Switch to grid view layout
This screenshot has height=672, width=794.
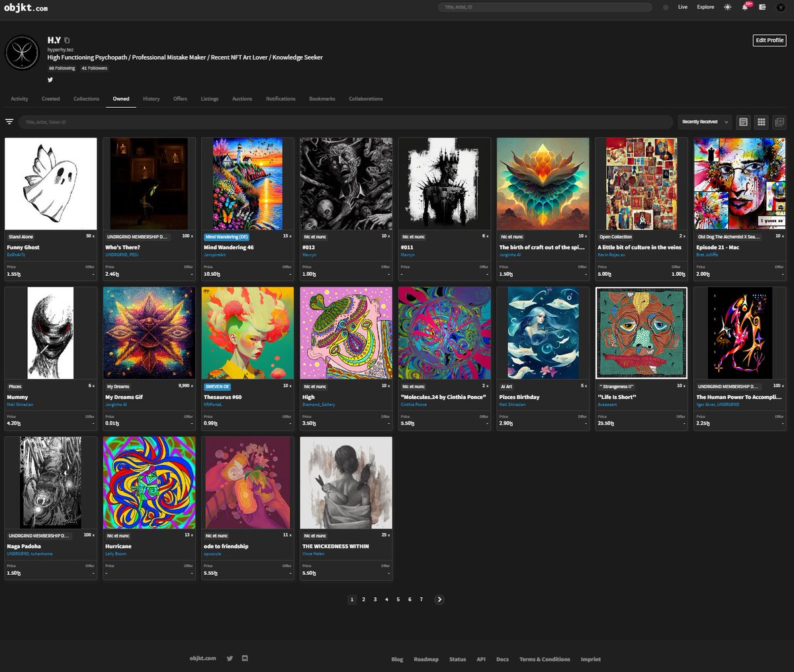pyautogui.click(x=762, y=122)
